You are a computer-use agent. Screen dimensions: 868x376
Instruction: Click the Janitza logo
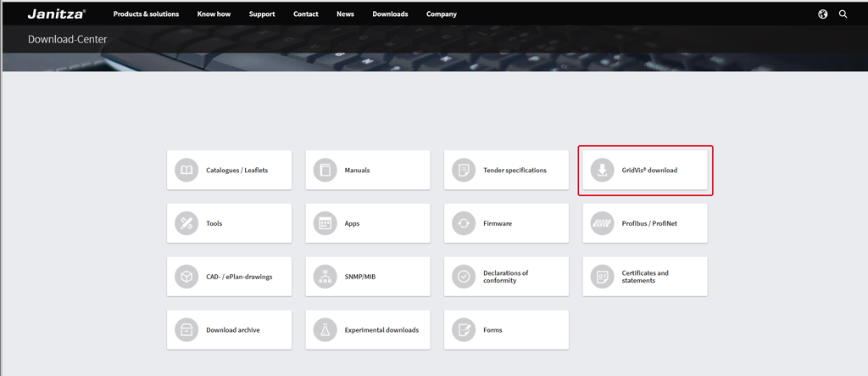coord(57,14)
